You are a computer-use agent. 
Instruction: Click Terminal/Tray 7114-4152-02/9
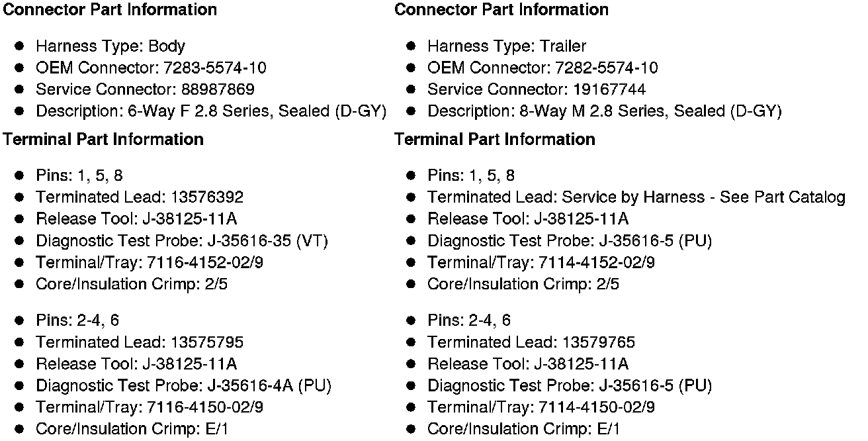pos(541,262)
